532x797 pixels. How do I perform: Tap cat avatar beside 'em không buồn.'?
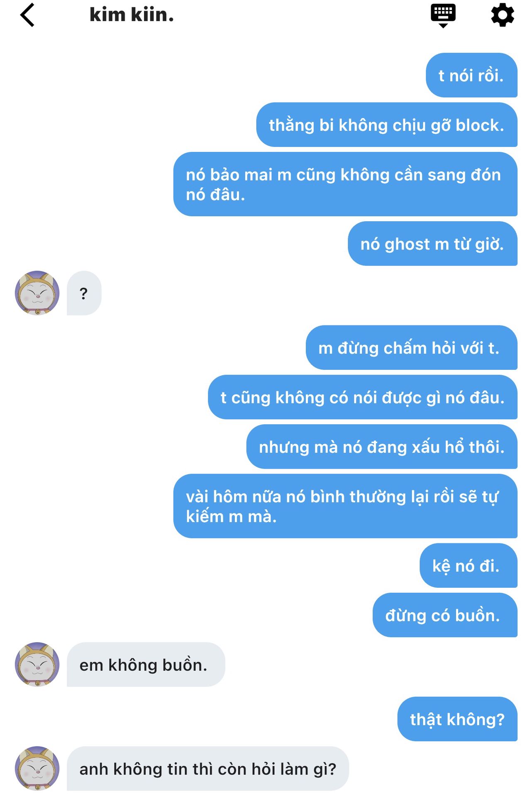(37, 665)
